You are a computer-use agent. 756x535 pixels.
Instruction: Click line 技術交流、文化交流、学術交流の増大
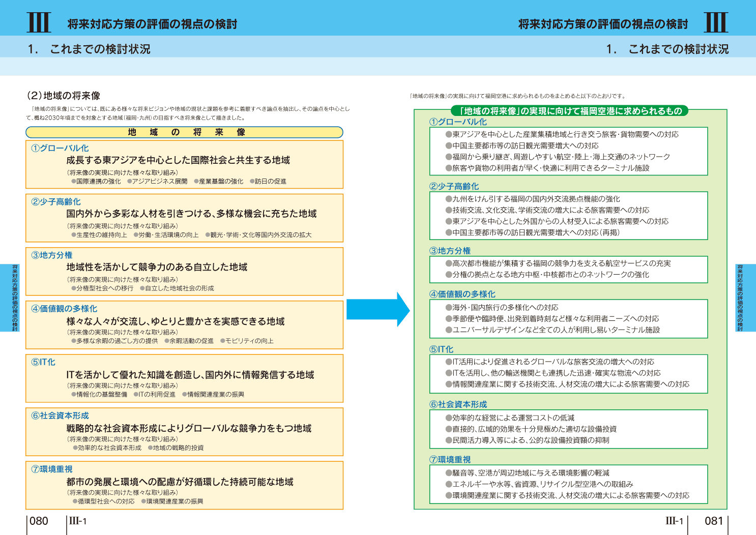click(547, 210)
